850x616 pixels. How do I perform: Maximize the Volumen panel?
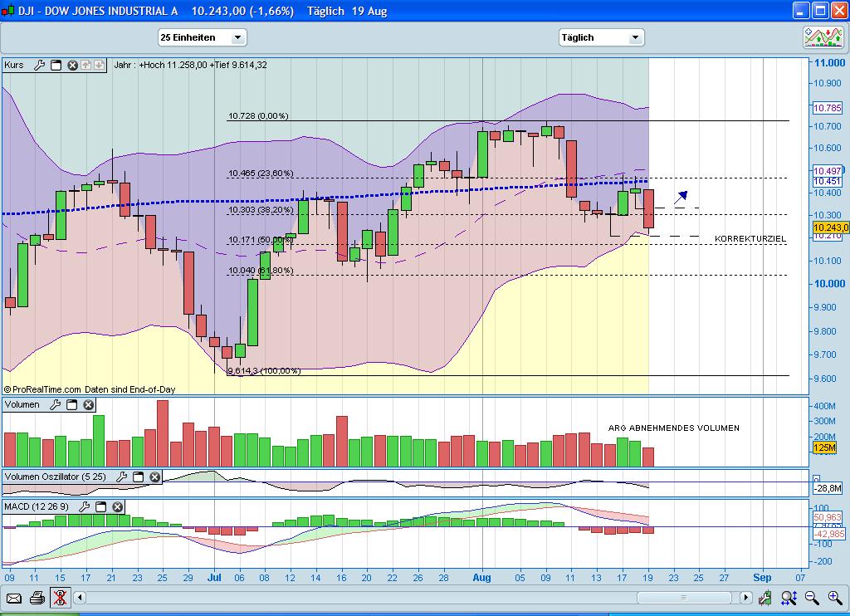71,404
